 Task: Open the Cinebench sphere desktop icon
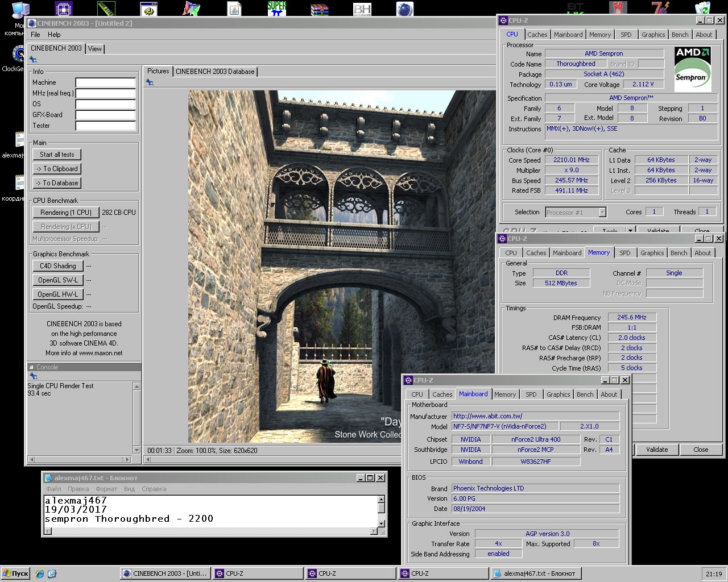tap(404, 9)
